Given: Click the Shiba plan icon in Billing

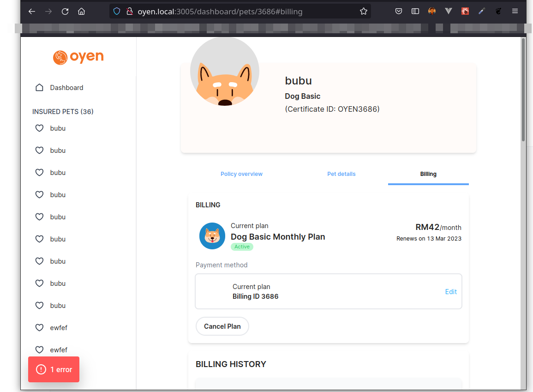Looking at the screenshot, I should 212,236.
